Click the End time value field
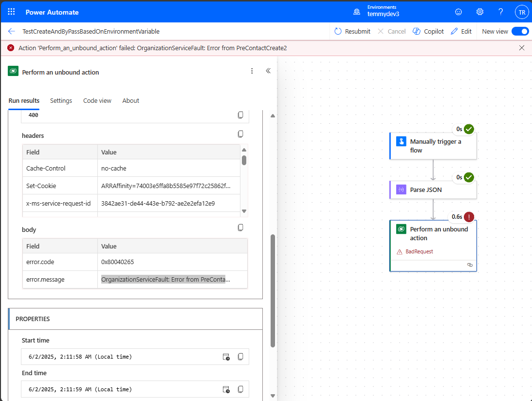Screen dimensions: 532x401 (135, 389)
